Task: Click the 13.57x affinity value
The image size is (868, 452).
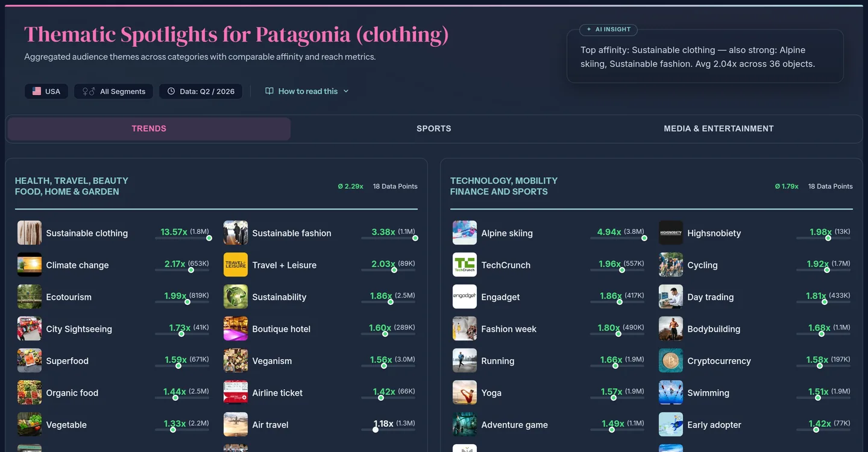Action: tap(174, 232)
